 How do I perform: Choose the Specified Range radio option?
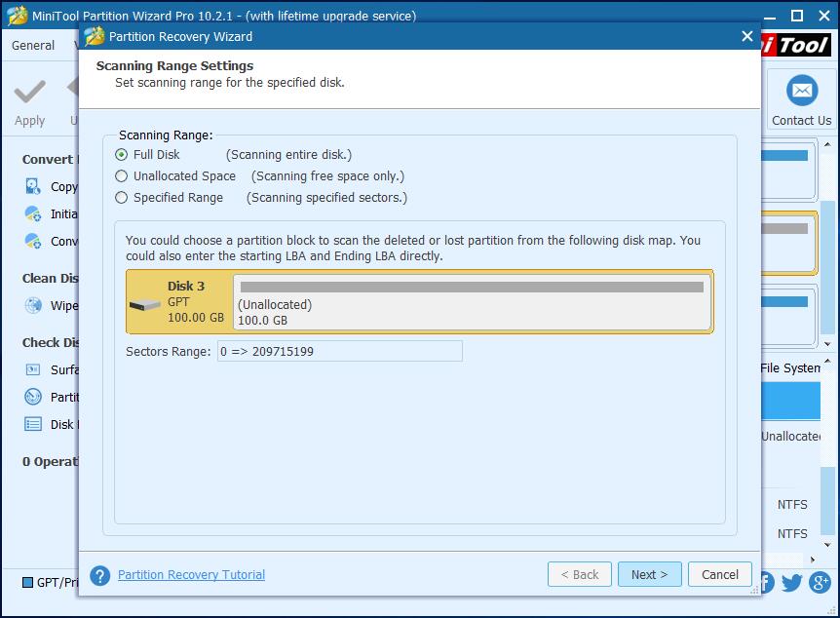pyautogui.click(x=122, y=197)
